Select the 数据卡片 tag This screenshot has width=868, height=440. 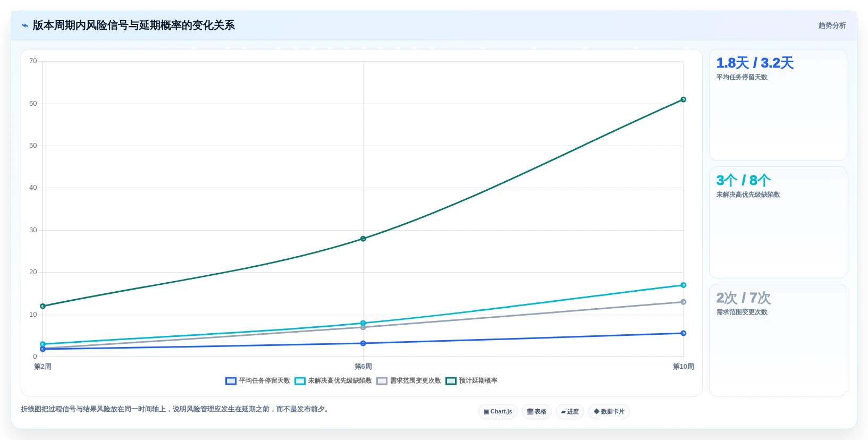609,412
